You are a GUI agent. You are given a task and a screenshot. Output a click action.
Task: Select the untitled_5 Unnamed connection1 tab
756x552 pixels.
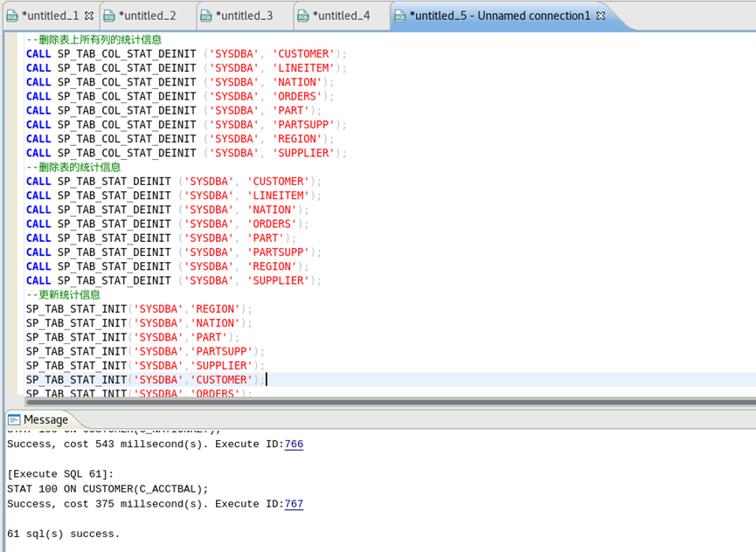[x=500, y=16]
